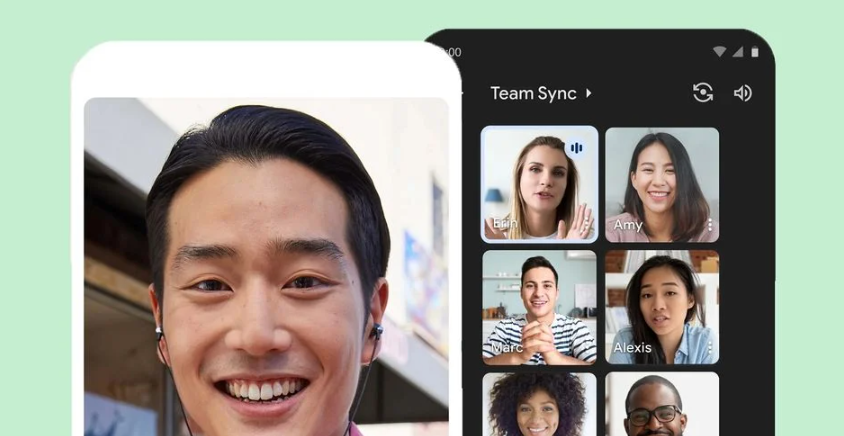
Task: Select Alexis's video tile
Action: point(661,307)
